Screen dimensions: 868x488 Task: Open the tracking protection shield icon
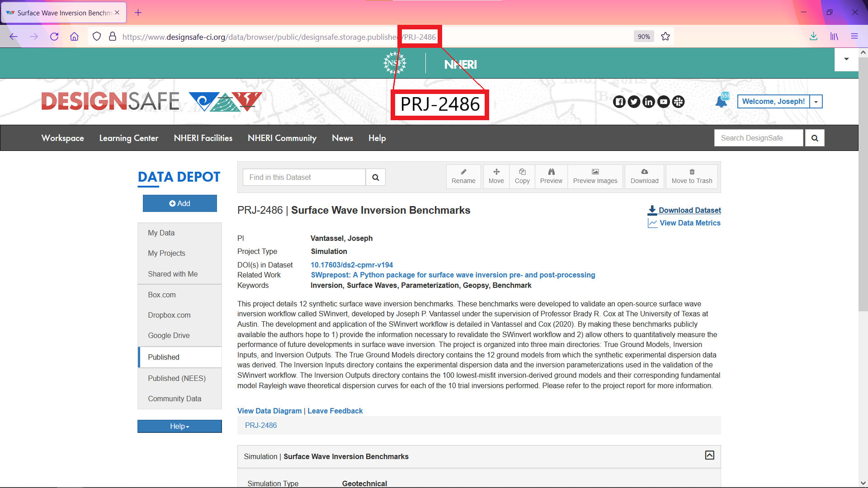point(97,37)
